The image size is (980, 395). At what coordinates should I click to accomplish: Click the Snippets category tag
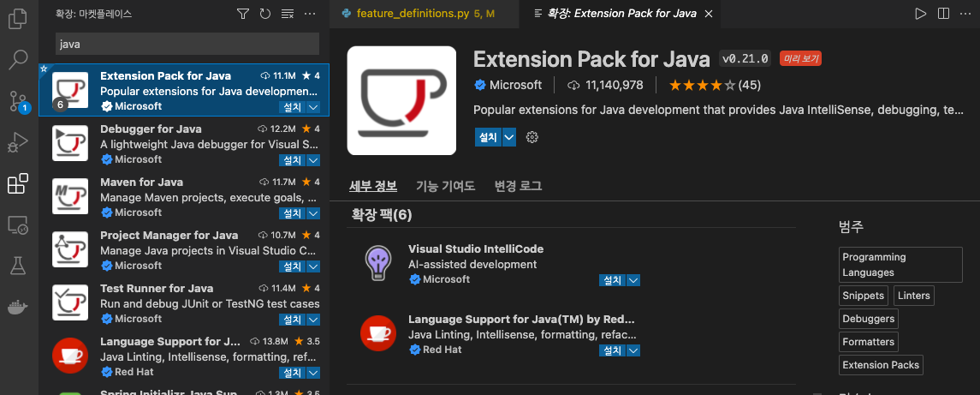pyautogui.click(x=863, y=296)
